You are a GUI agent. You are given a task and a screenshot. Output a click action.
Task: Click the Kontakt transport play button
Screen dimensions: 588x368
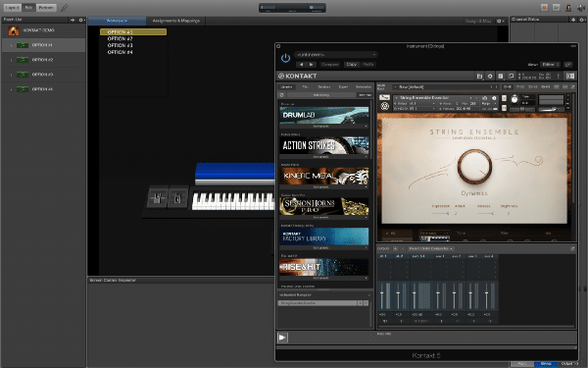click(282, 338)
